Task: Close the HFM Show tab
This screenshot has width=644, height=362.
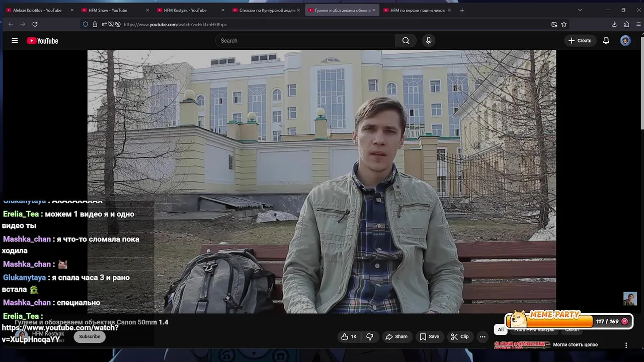Action: click(147, 10)
